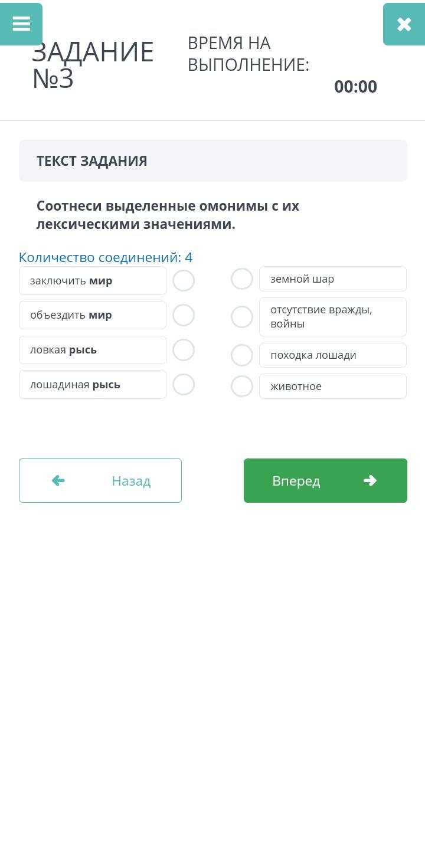Click the 'лошадиная рысь' answer box

93,385
